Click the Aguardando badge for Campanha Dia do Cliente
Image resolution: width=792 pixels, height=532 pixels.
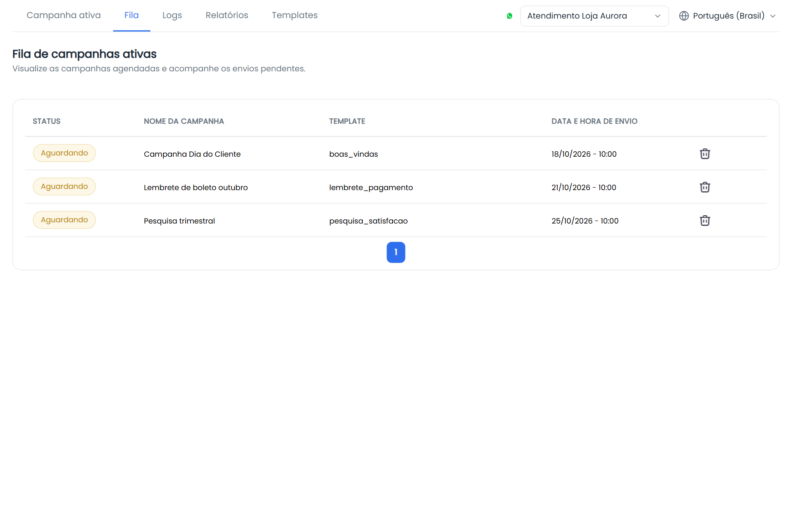tap(64, 153)
